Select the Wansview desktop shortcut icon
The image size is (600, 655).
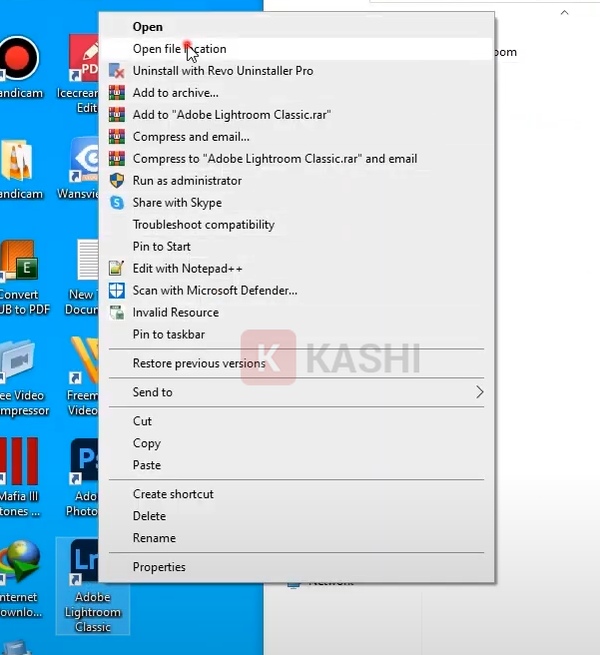tap(86, 160)
